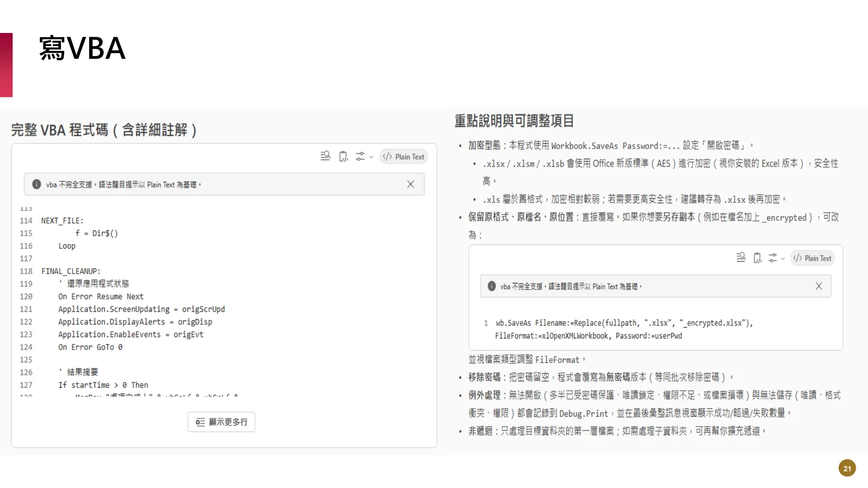Click the heading '完整 VBA 程式碼（含詳細註解）'

click(104, 130)
